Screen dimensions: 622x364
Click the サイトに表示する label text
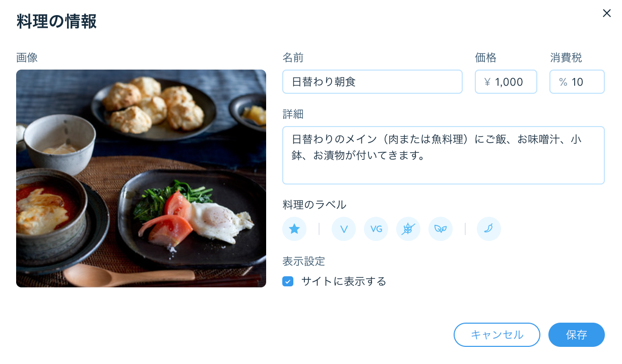(x=344, y=281)
